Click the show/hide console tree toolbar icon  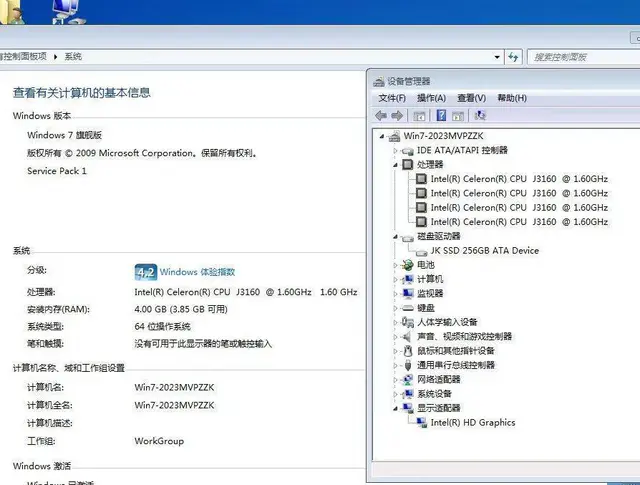[419, 116]
